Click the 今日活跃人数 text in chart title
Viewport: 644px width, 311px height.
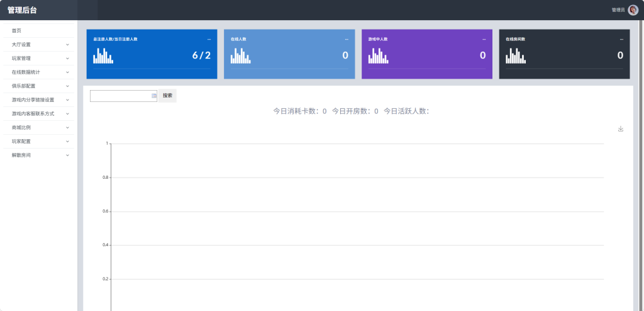click(x=406, y=111)
